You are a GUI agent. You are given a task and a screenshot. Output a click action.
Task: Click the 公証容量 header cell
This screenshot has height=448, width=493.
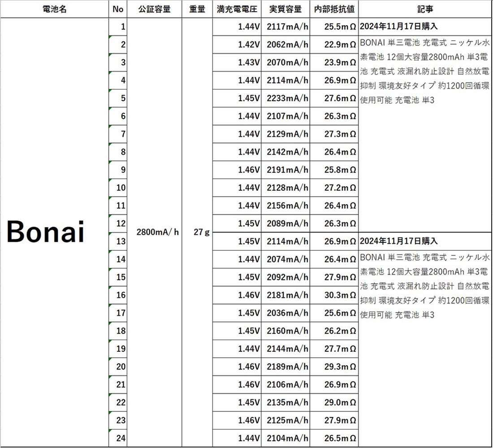click(154, 9)
